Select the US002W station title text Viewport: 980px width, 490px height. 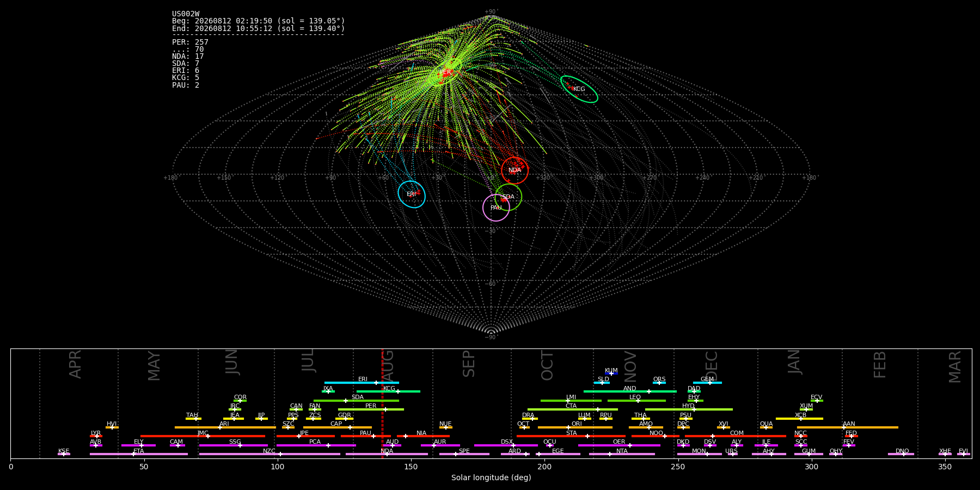click(186, 14)
